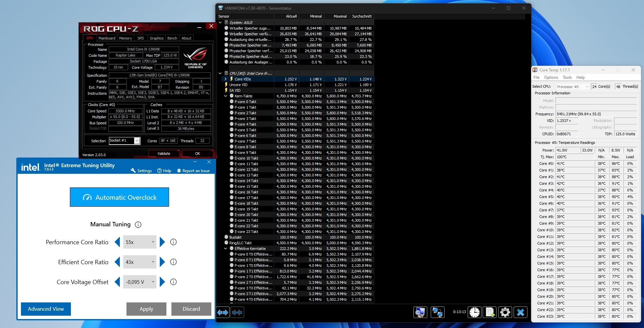This screenshot has height=328, width=644.
Task: Click the Core Temp title bar icon
Action: point(535,70)
